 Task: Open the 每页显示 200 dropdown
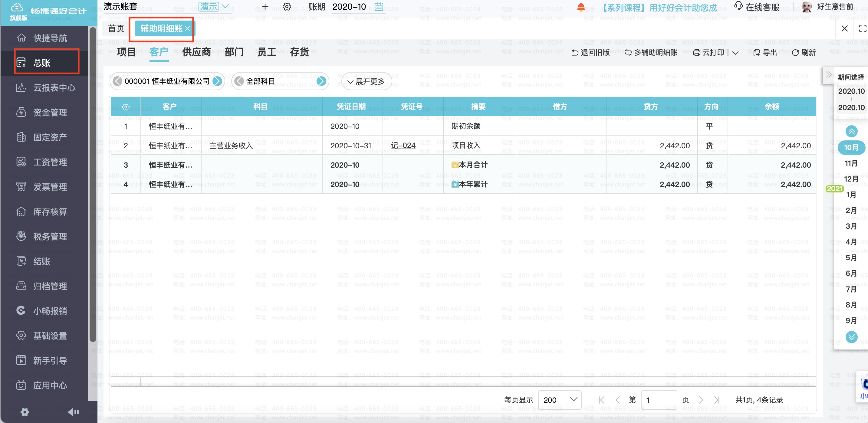click(x=560, y=400)
